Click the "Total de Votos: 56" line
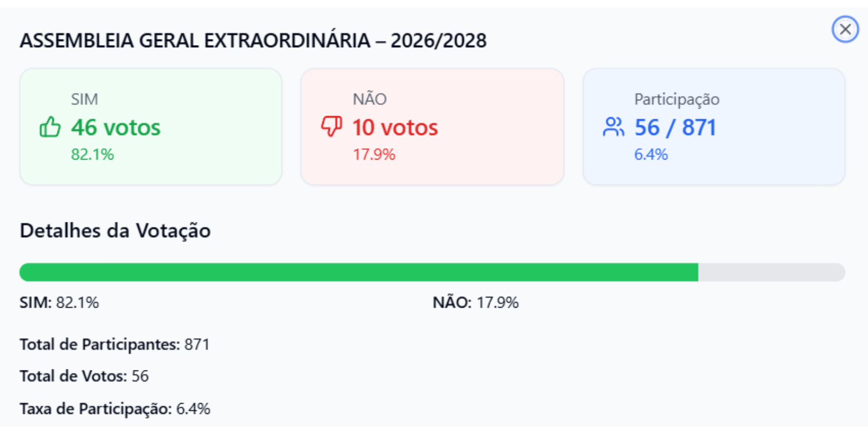The height and width of the screenshot is (434, 868). click(84, 376)
